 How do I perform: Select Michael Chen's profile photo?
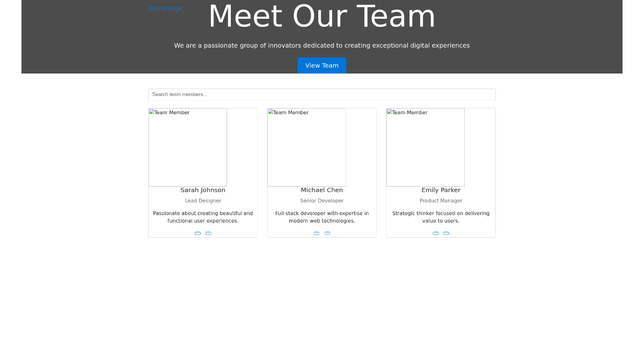coord(306,148)
